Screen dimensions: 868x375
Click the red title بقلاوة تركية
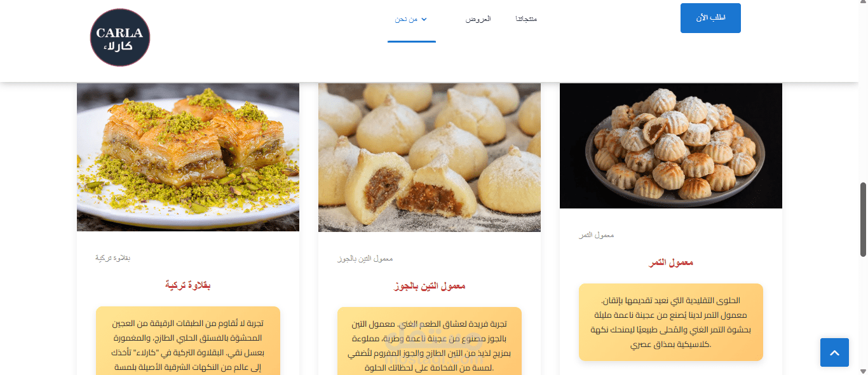pos(188,286)
